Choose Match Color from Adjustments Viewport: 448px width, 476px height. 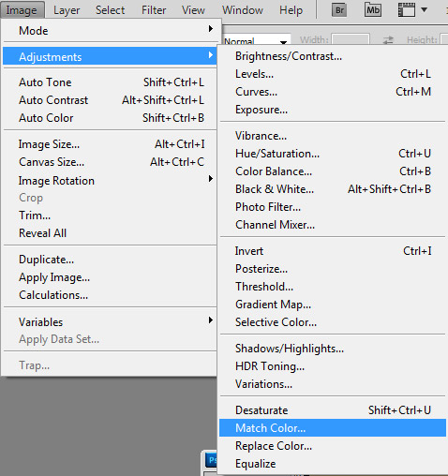point(333,427)
